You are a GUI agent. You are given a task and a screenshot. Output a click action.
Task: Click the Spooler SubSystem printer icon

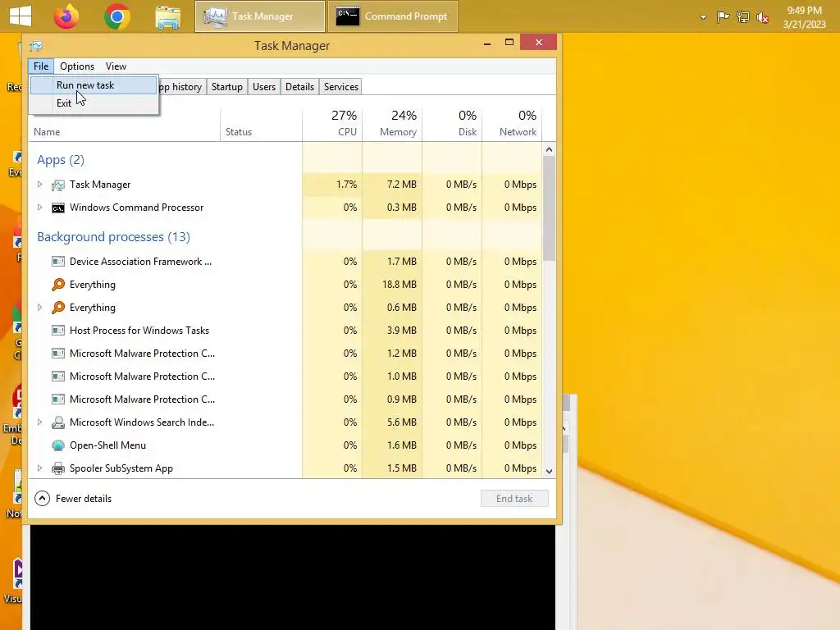pos(58,468)
